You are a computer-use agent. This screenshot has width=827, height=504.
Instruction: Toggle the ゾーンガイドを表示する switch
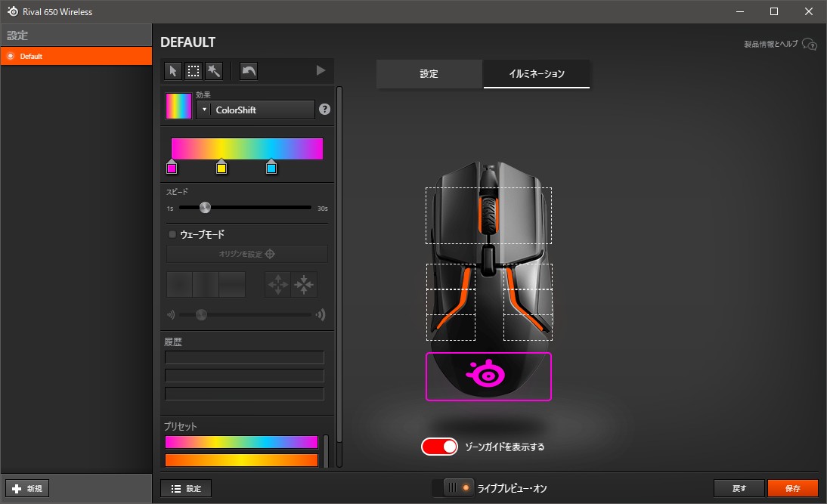[439, 447]
